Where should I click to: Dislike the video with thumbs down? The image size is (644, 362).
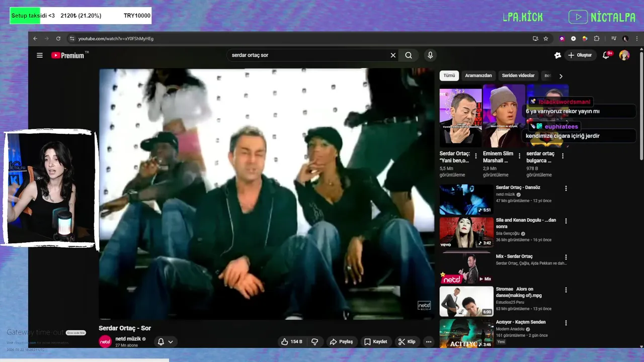pyautogui.click(x=315, y=342)
